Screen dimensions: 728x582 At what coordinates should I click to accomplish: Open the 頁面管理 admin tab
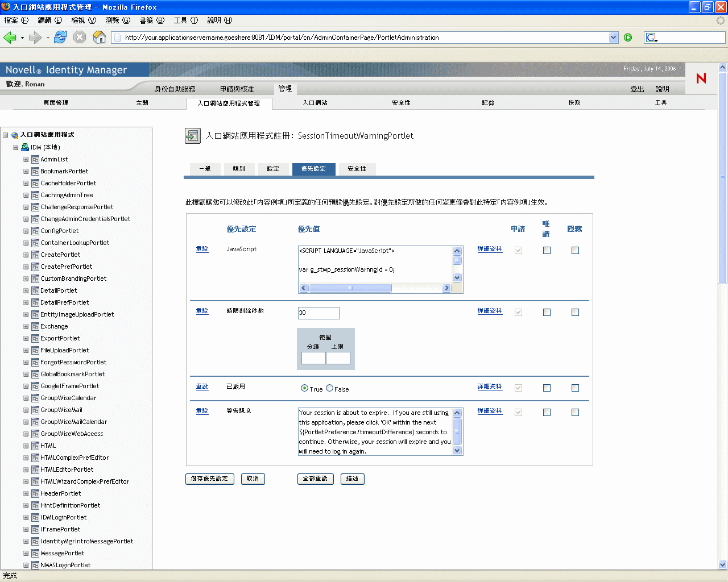(x=56, y=103)
